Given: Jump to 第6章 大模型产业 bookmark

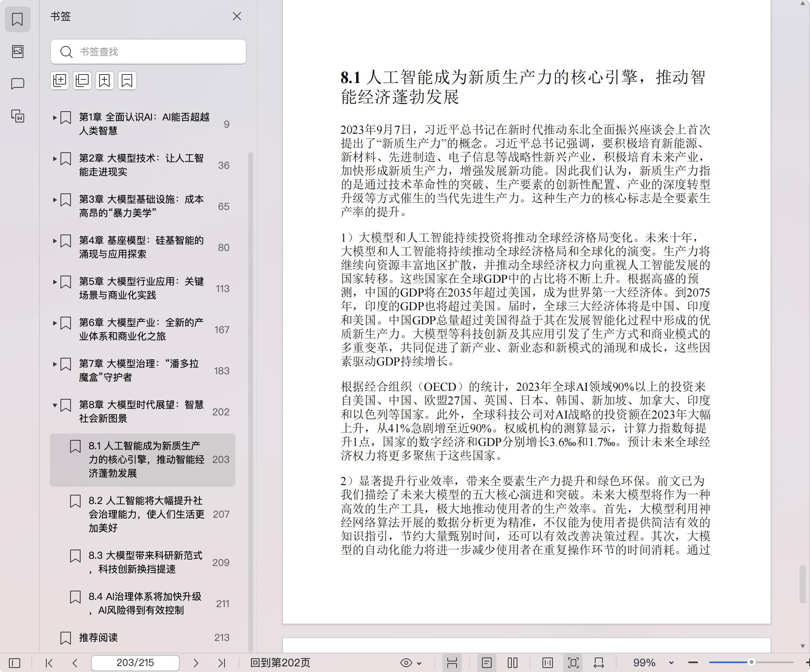Looking at the screenshot, I should coord(141,329).
